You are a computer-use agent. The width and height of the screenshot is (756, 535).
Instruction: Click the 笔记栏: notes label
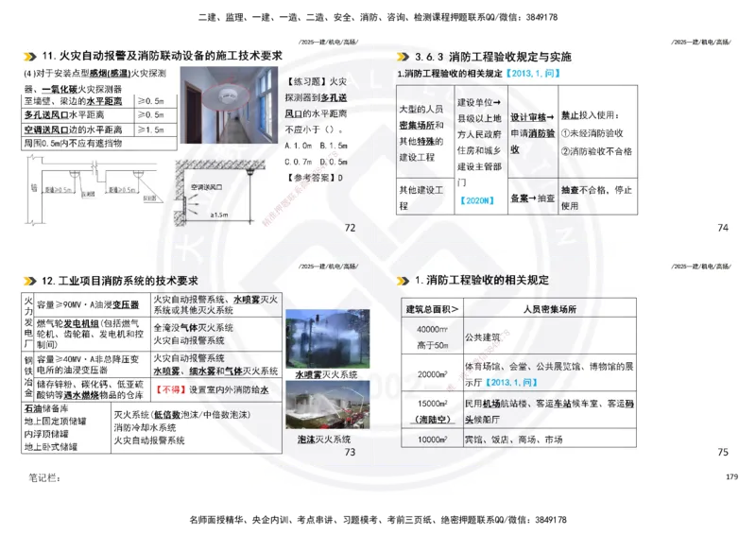pyautogui.click(x=44, y=478)
